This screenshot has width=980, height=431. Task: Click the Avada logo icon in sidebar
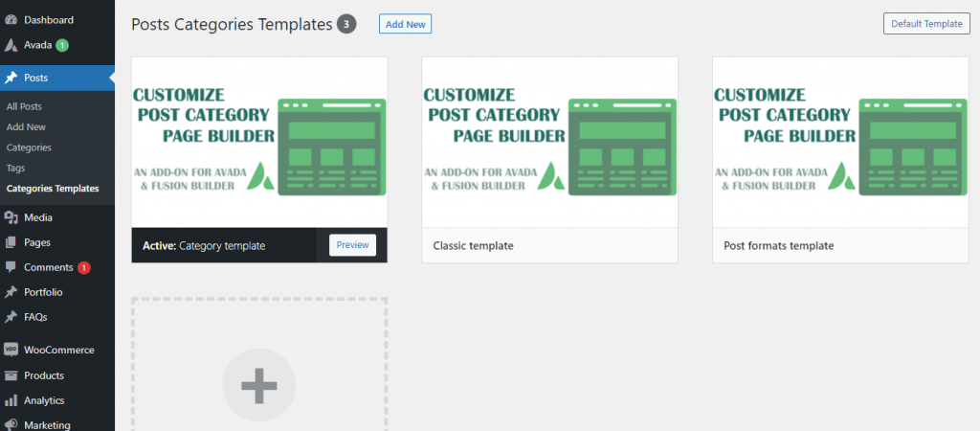tap(11, 45)
